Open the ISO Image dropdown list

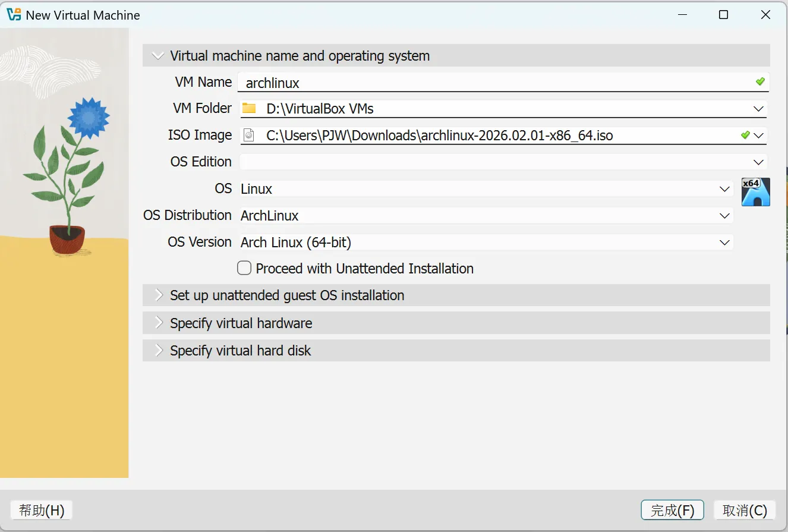click(x=758, y=136)
